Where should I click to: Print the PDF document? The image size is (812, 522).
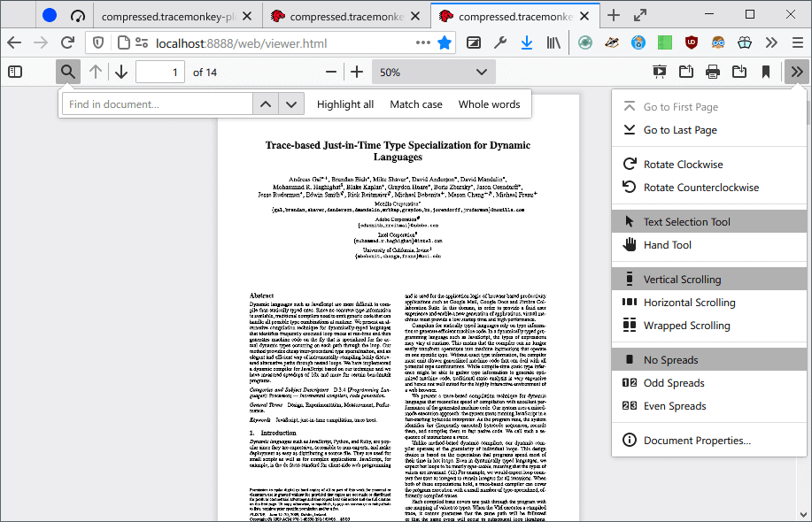coord(713,72)
